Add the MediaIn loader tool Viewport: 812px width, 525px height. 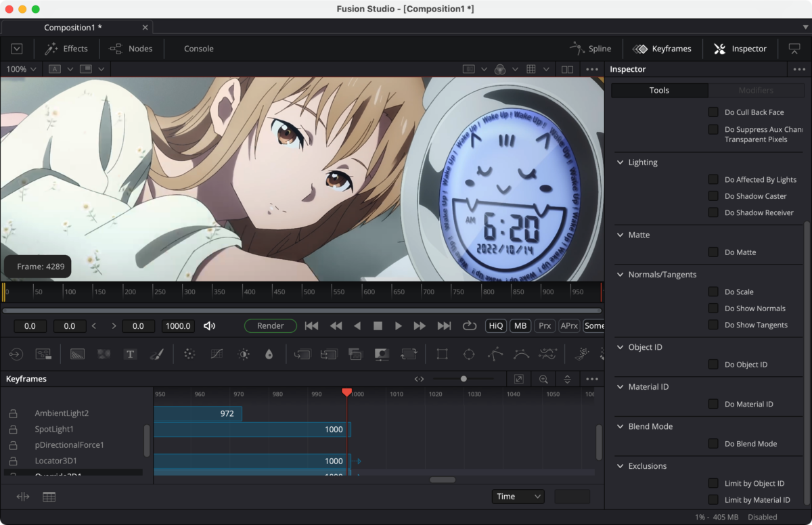tap(16, 354)
